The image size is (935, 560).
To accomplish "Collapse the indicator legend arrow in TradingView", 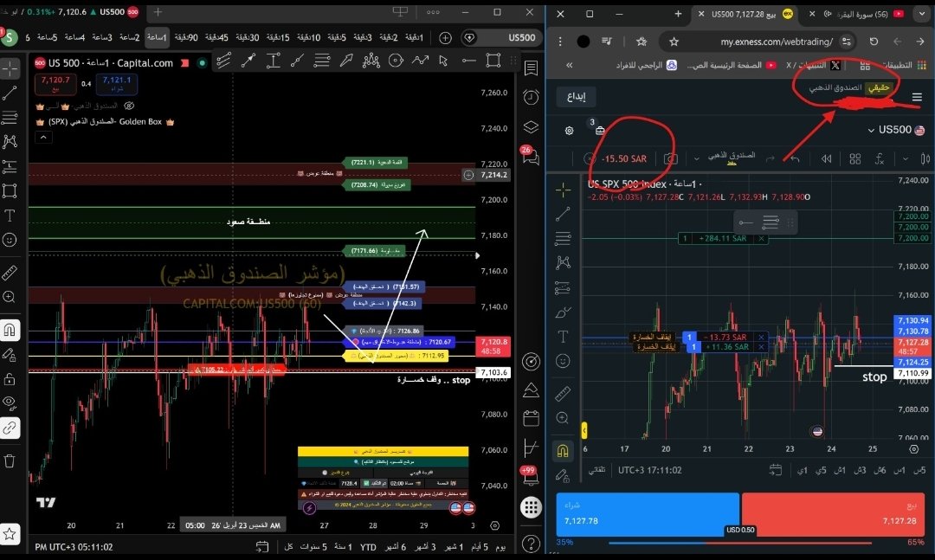I will point(43,137).
